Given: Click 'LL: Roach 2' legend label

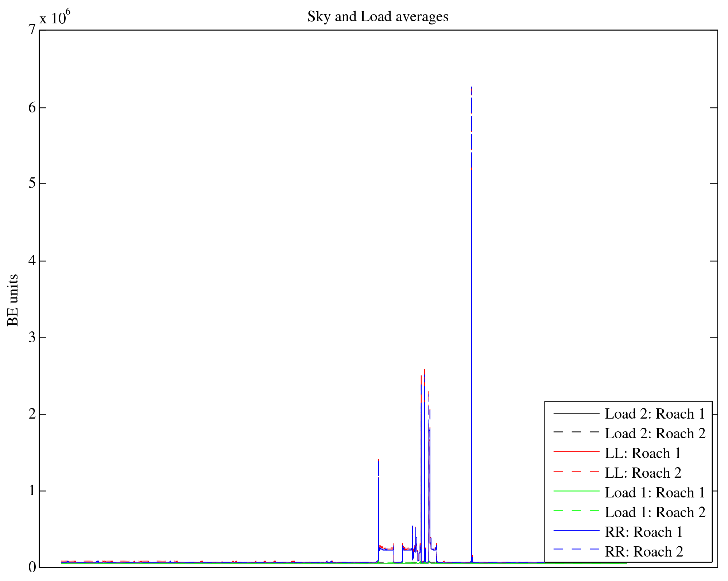Looking at the screenshot, I should pos(643,473).
